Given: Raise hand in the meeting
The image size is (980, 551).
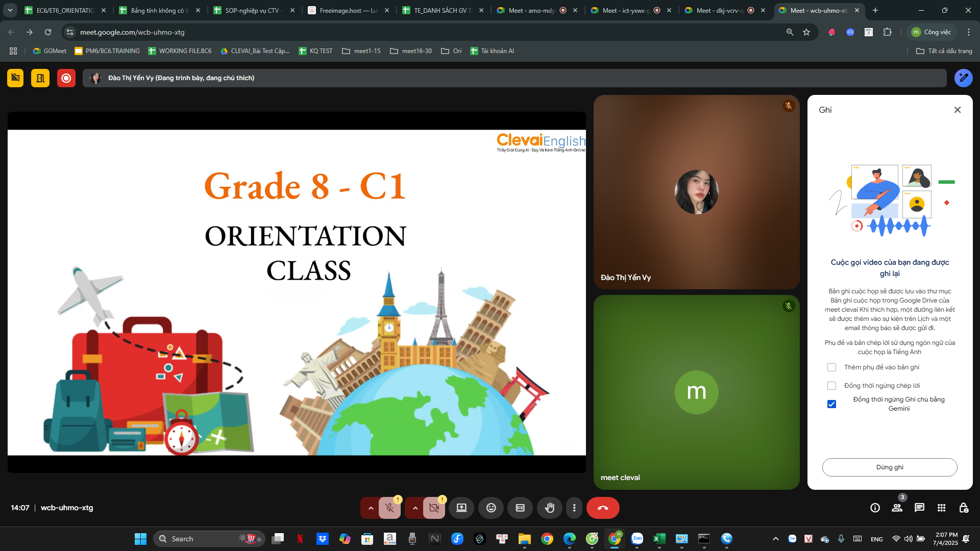Looking at the screenshot, I should click(550, 508).
